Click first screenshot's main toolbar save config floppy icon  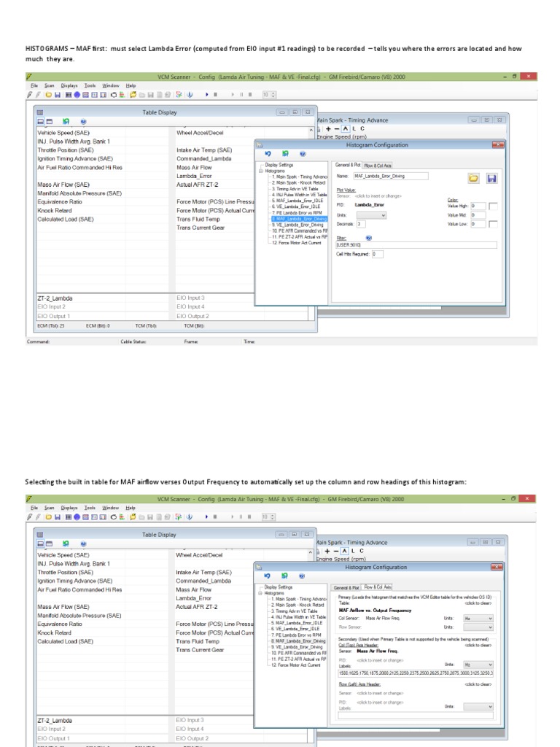[x=57, y=95]
